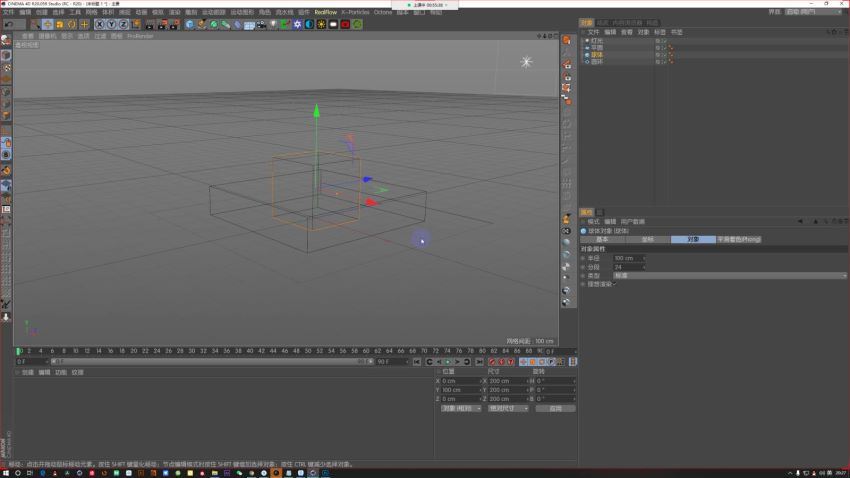Open the RealFlow menu
The height and width of the screenshot is (478, 850).
pos(326,12)
